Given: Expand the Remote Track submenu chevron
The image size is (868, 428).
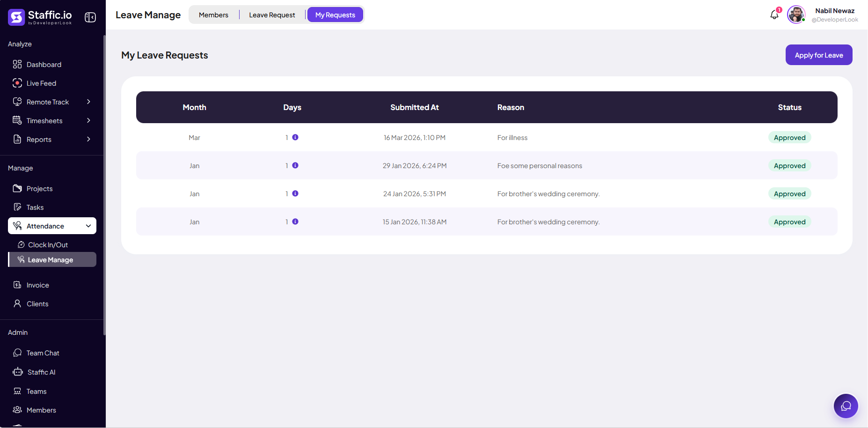Looking at the screenshot, I should tap(88, 102).
